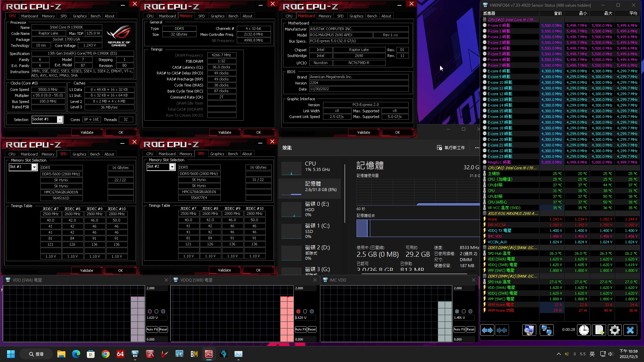This screenshot has height=362, width=644.
Task: Open HWiNFO sensor settings gear icon
Action: [x=615, y=330]
